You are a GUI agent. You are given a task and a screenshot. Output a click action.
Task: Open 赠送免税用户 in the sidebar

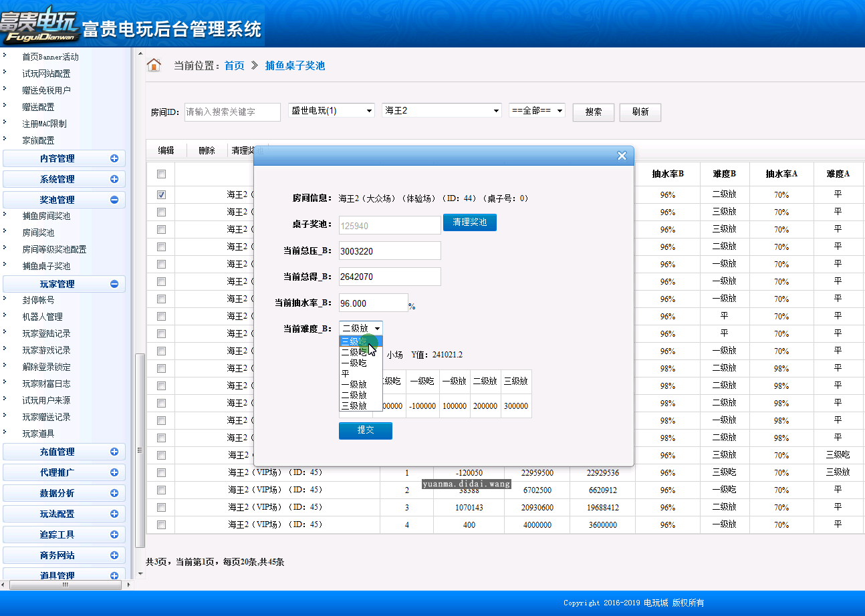(x=46, y=90)
